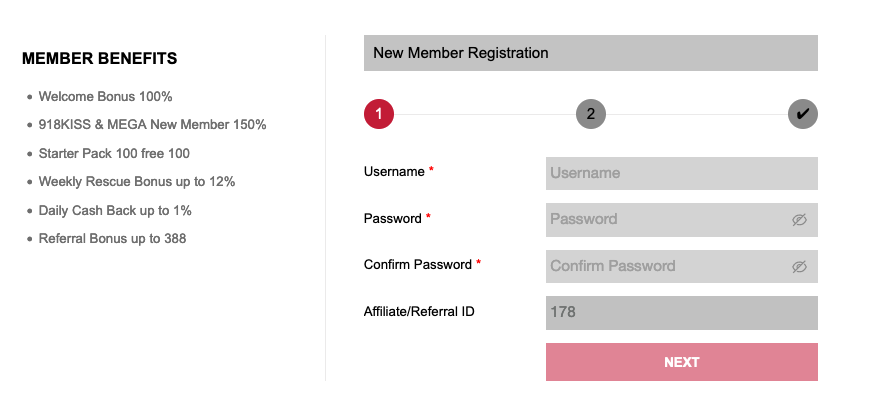The width and height of the screenshot is (871, 407).
Task: Click the pink NEXT button
Action: pyautogui.click(x=682, y=362)
